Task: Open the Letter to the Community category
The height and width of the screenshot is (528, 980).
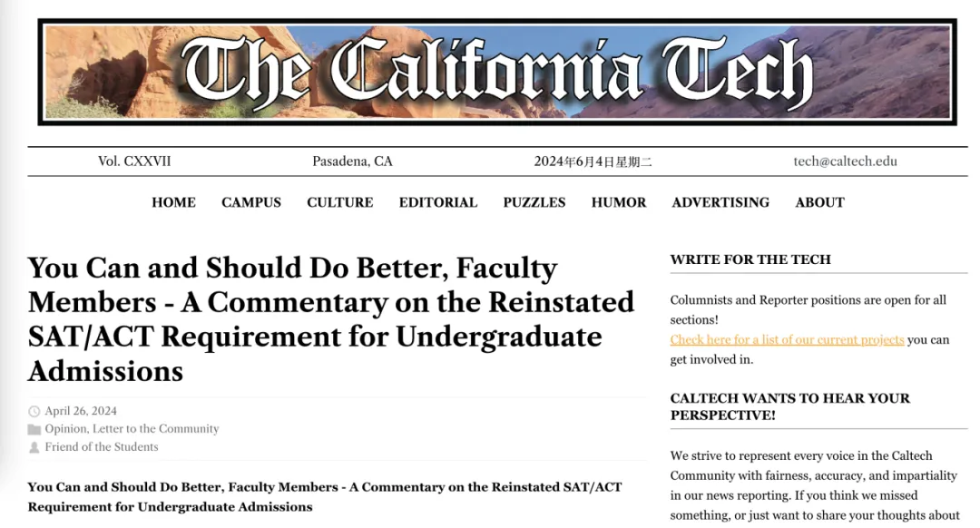Action: coord(156,428)
